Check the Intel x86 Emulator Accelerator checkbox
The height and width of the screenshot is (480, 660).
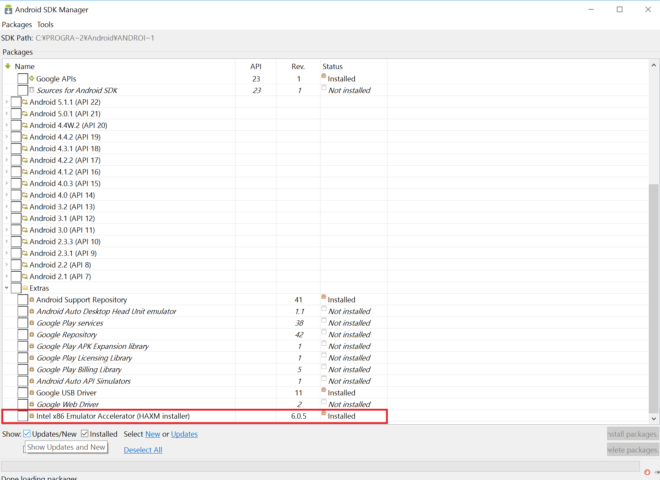pos(22,416)
